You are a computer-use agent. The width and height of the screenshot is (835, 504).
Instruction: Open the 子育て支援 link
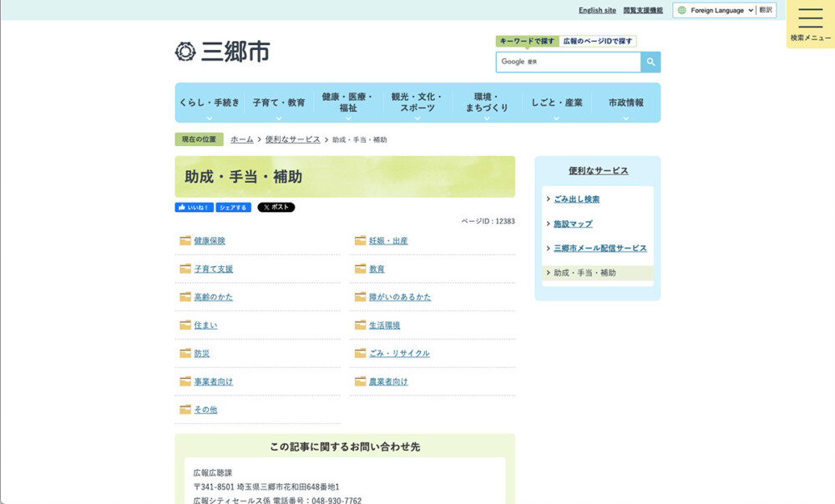pos(213,269)
